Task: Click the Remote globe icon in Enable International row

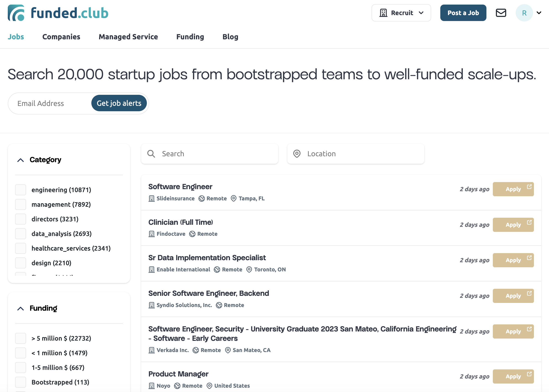Action: 217,270
